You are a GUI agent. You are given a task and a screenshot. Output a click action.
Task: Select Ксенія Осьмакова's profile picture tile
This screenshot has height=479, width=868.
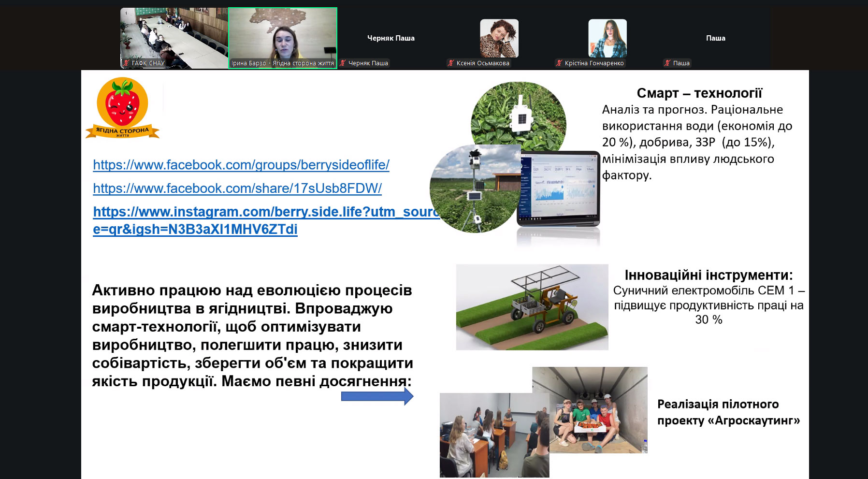tap(499, 38)
